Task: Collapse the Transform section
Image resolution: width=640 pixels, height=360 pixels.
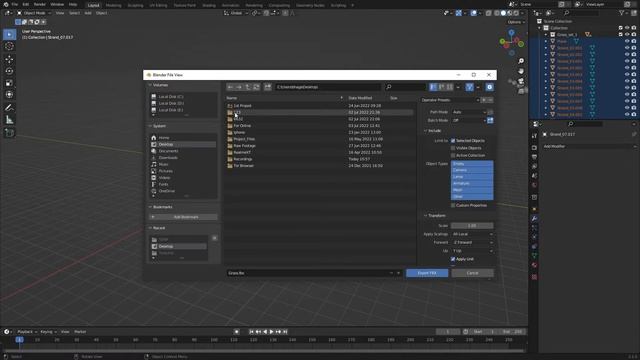Action: [435, 216]
